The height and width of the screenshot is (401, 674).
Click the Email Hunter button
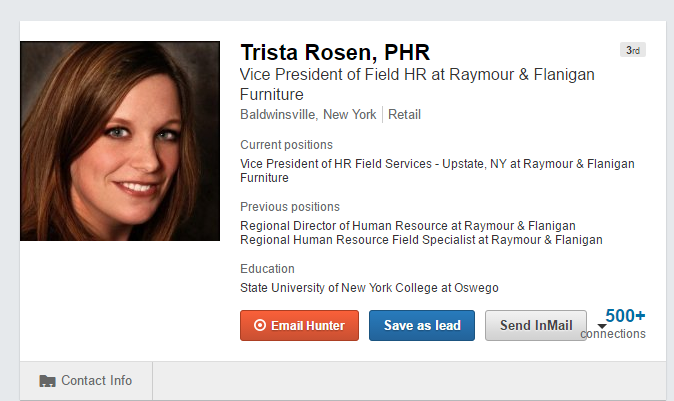pyautogui.click(x=299, y=325)
